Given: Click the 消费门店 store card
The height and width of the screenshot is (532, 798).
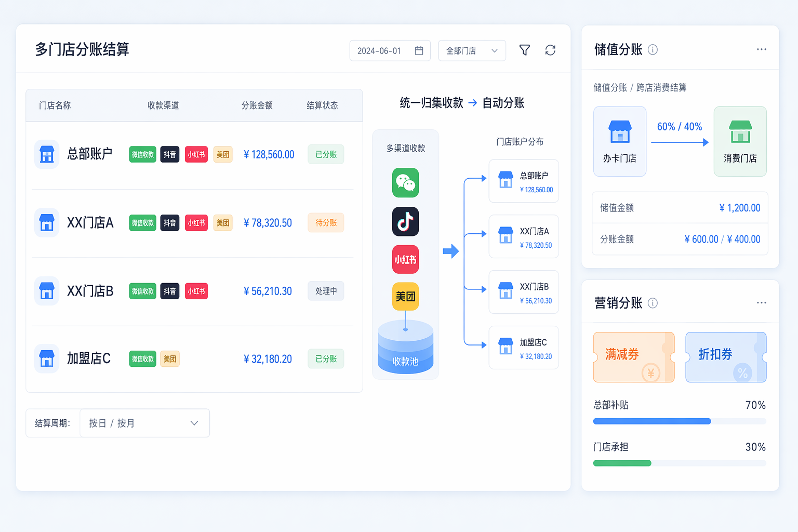Looking at the screenshot, I should coord(740,141).
